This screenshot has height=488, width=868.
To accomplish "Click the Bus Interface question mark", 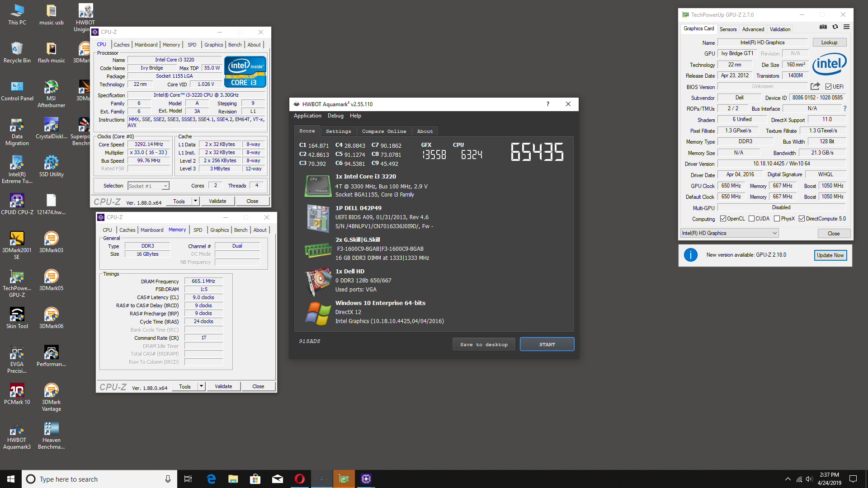I will point(844,108).
